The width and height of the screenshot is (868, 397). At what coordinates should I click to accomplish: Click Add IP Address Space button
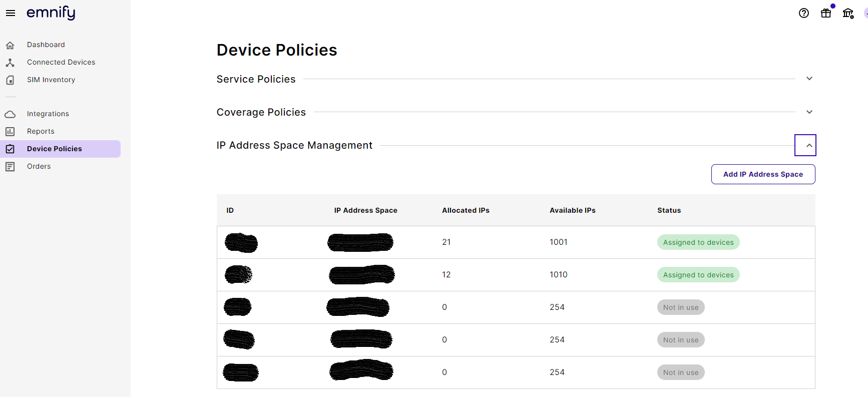(x=763, y=174)
